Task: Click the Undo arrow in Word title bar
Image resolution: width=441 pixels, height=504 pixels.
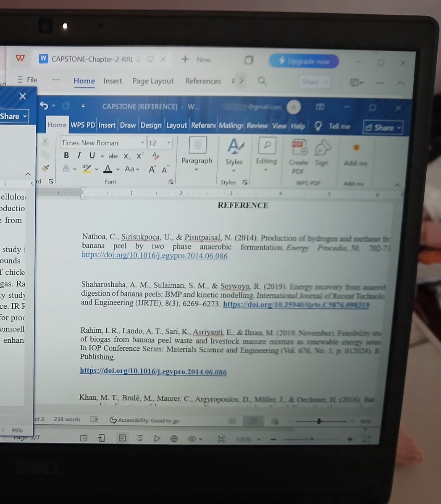Action: coord(44,106)
